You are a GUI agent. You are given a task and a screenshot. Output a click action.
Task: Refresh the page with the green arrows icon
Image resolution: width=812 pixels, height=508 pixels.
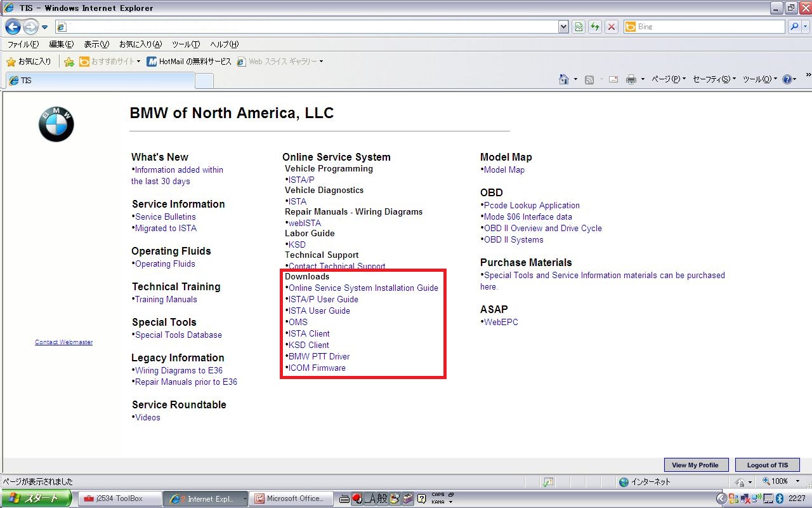coord(595,27)
